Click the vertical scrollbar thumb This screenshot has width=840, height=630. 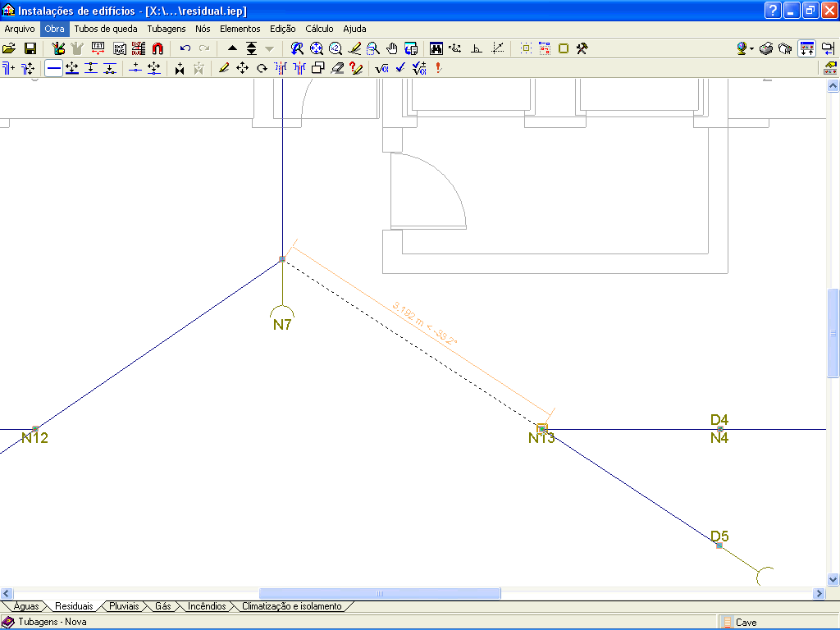click(x=833, y=333)
